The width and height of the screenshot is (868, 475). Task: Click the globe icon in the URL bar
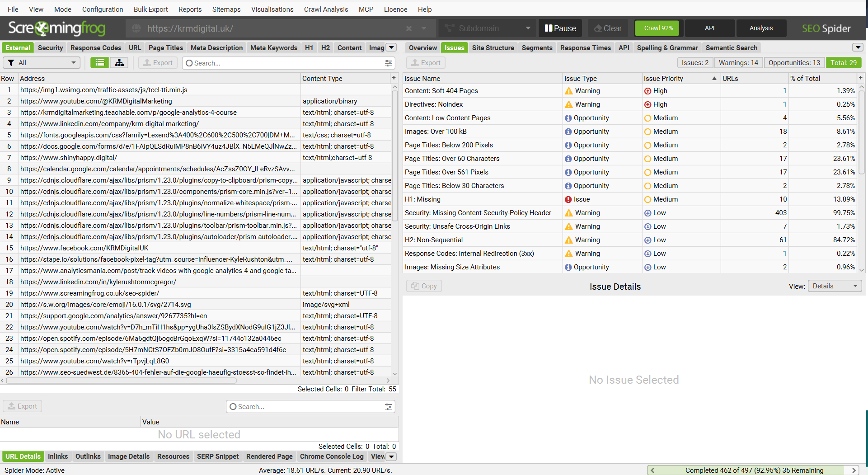pos(136,28)
